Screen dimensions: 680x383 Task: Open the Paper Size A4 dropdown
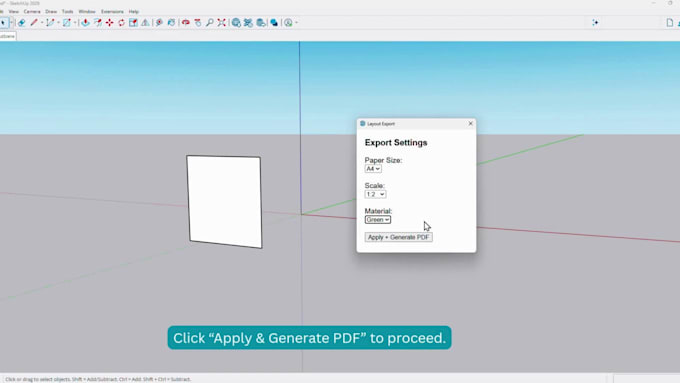[373, 169]
